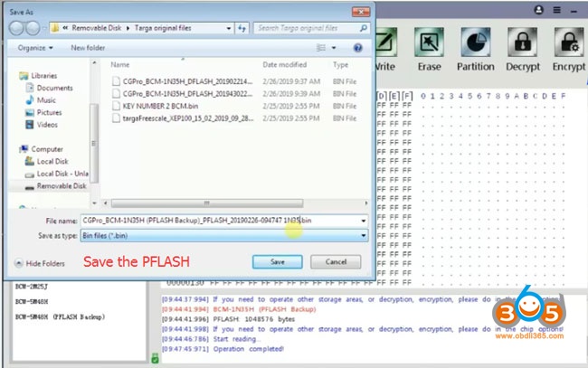
Task: Open the Organize menu
Action: (x=34, y=47)
